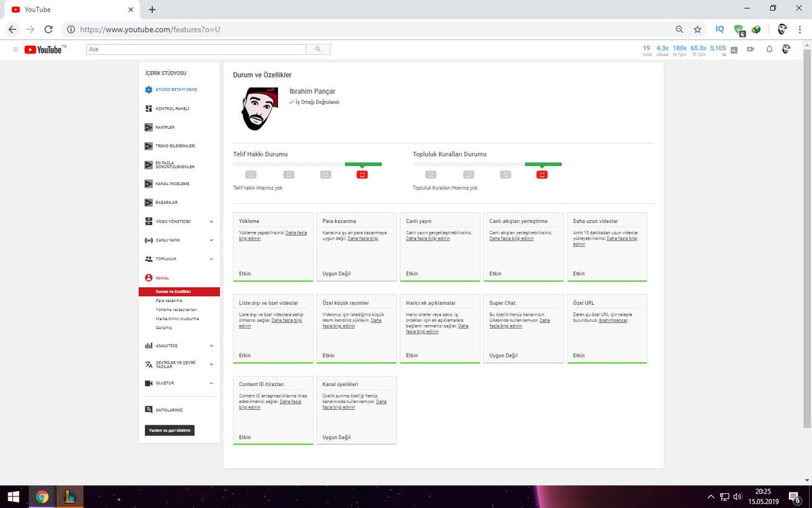The image size is (812, 508).
Task: Open the YouTube account avatar menu
Action: point(786,49)
